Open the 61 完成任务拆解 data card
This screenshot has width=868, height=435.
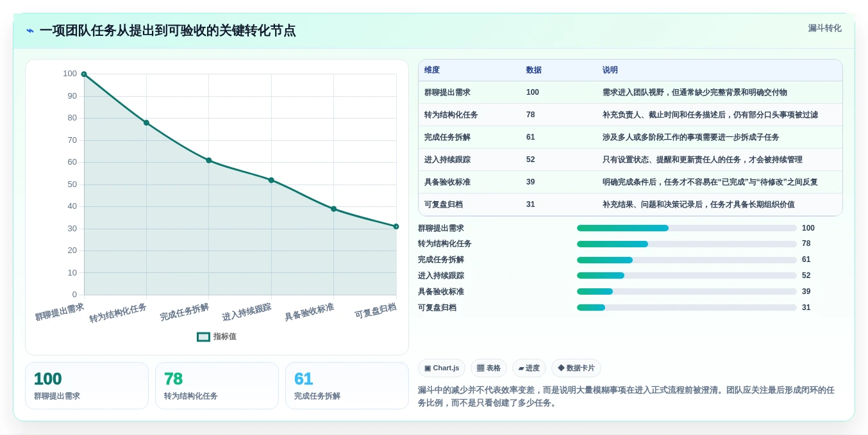point(347,386)
